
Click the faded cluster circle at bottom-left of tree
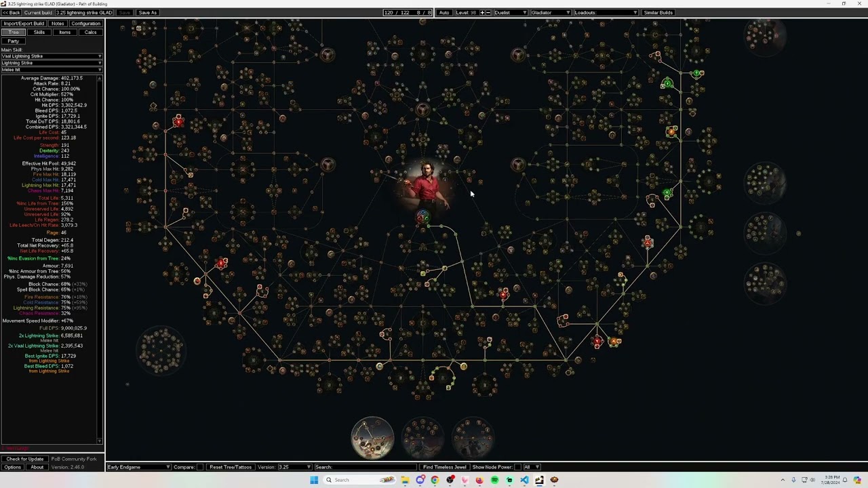pyautogui.click(x=161, y=350)
